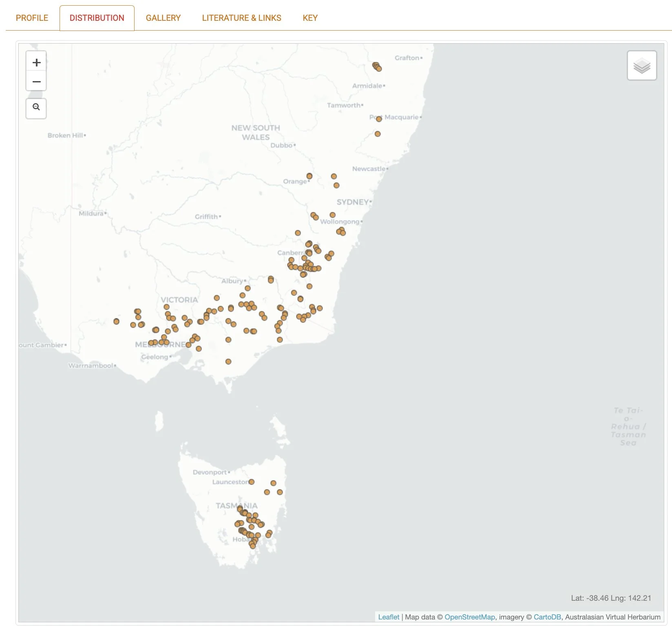Select the Distribution tab
Image resolution: width=672 pixels, height=626 pixels.
[x=97, y=18]
